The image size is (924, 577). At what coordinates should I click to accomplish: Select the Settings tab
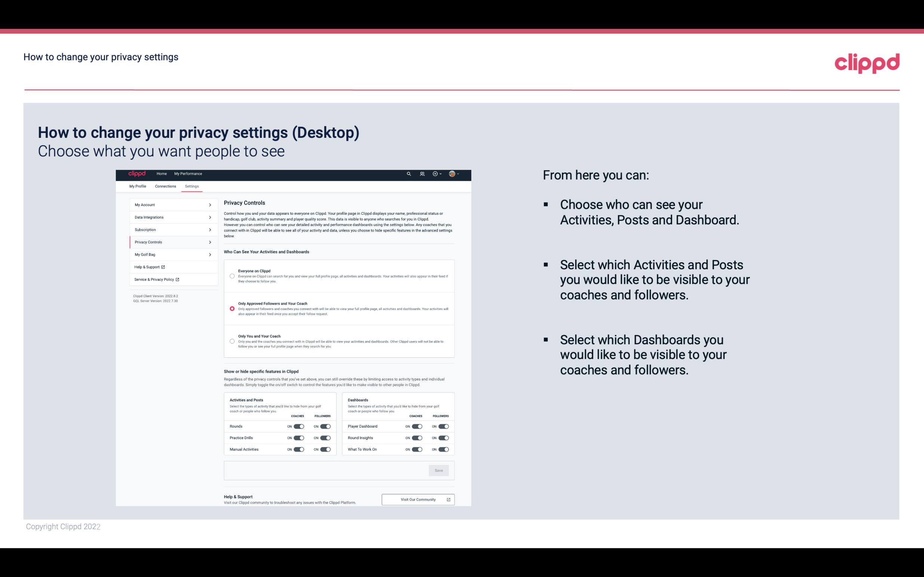pos(192,186)
